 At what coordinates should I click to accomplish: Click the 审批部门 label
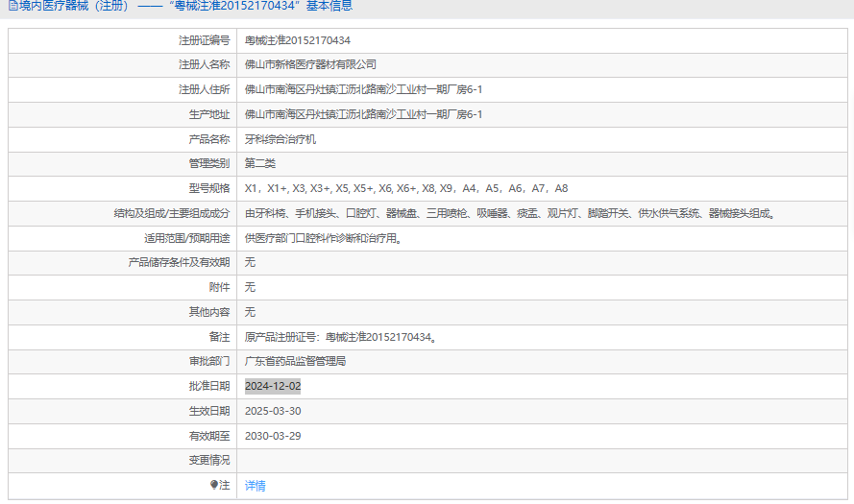tap(209, 361)
